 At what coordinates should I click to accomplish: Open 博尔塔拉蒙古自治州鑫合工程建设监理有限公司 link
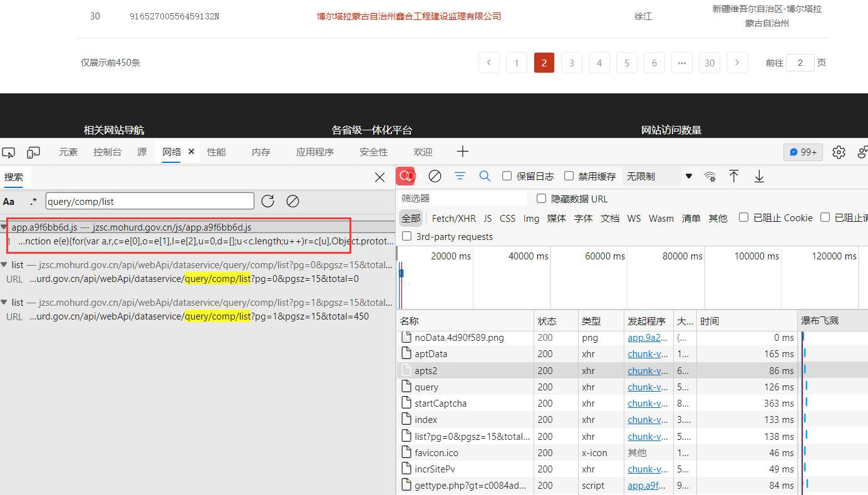[x=409, y=16]
